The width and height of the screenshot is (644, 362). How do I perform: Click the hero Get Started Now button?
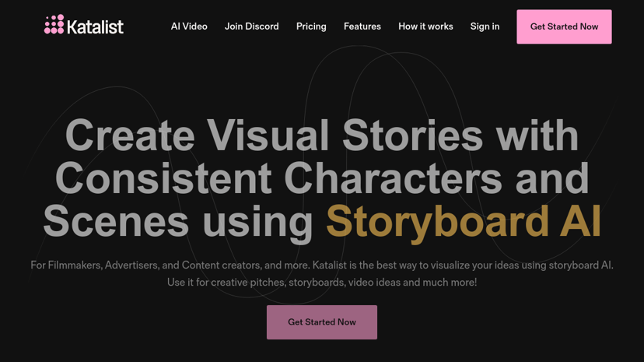click(322, 322)
